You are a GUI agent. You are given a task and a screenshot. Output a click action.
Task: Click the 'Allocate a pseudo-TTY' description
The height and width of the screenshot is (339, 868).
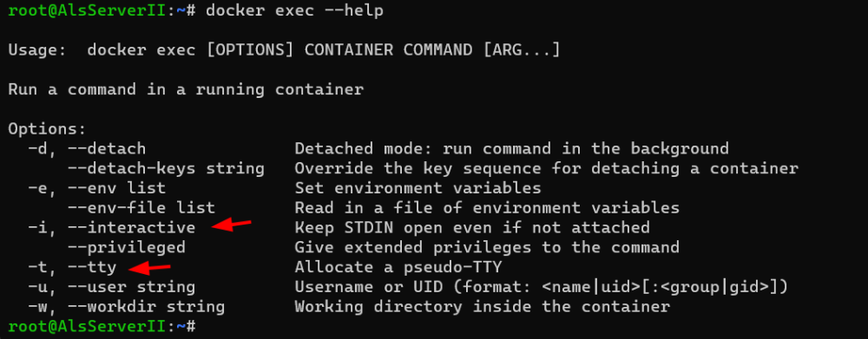point(398,267)
